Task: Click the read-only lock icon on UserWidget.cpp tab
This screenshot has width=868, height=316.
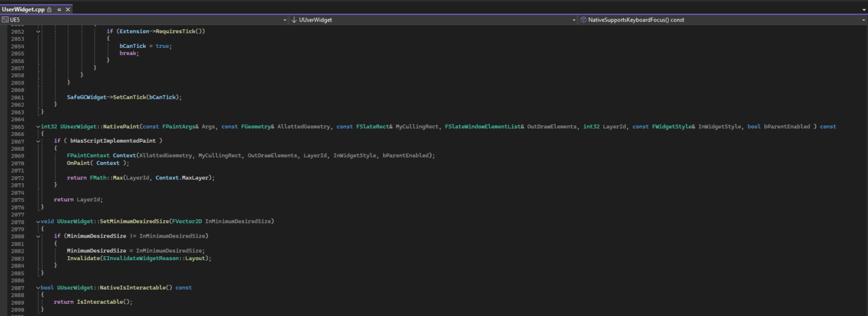Action: pos(49,10)
